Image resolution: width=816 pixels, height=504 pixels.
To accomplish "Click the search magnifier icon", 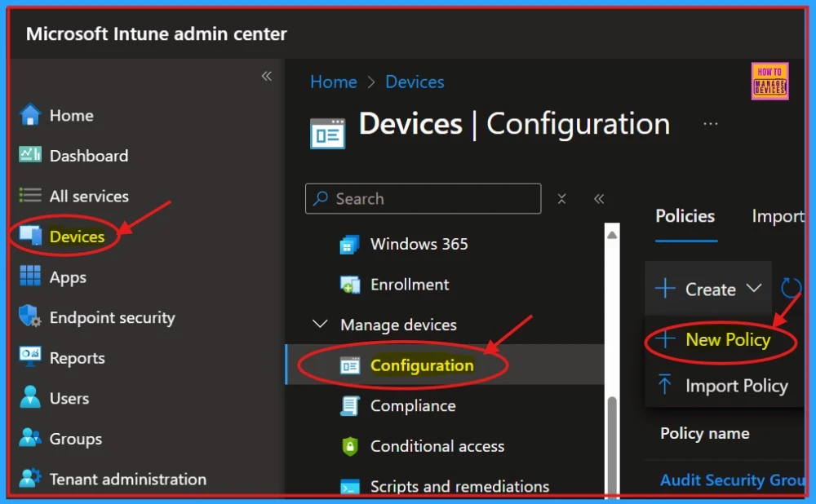I will tap(320, 198).
